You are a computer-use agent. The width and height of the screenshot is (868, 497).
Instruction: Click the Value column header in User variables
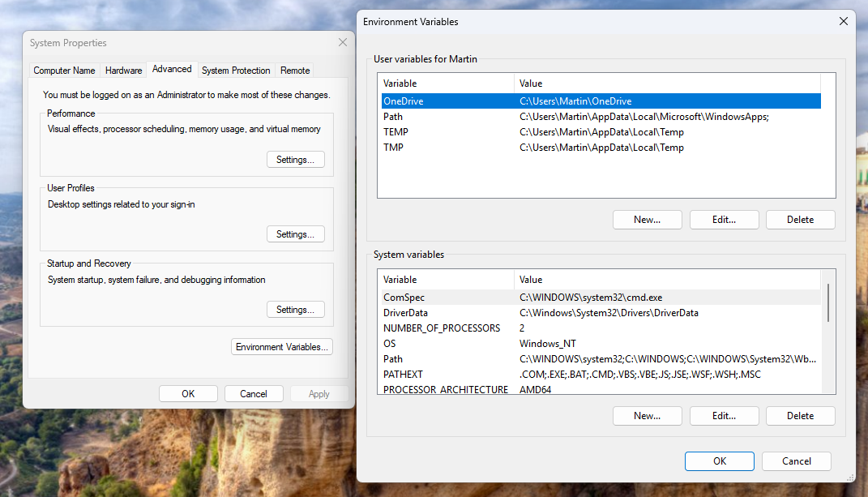[x=668, y=84]
